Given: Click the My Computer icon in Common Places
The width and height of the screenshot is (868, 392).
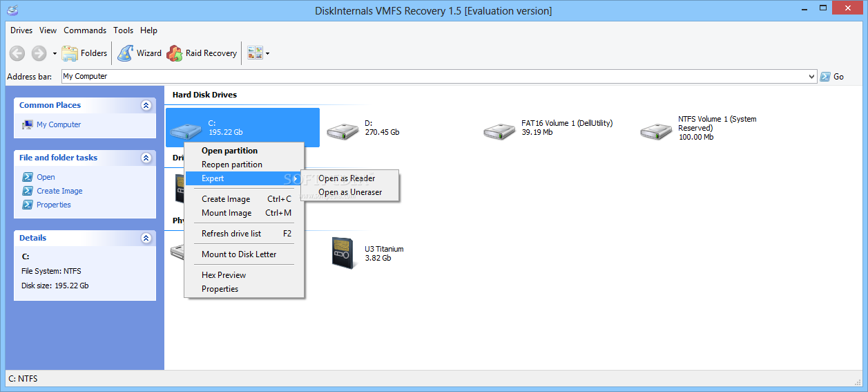Looking at the screenshot, I should 28,124.
